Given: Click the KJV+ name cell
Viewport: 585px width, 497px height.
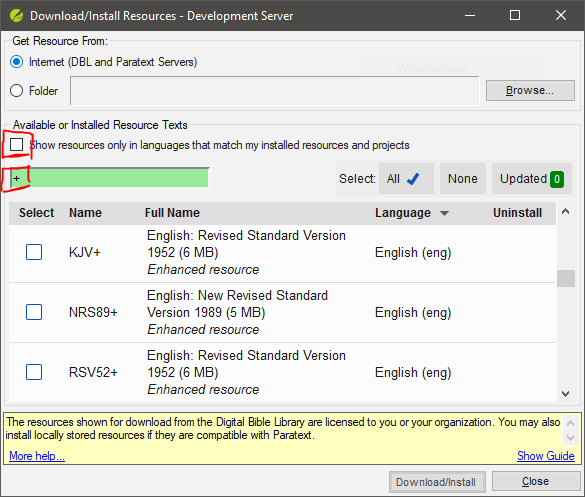Looking at the screenshot, I should pyautogui.click(x=85, y=253).
